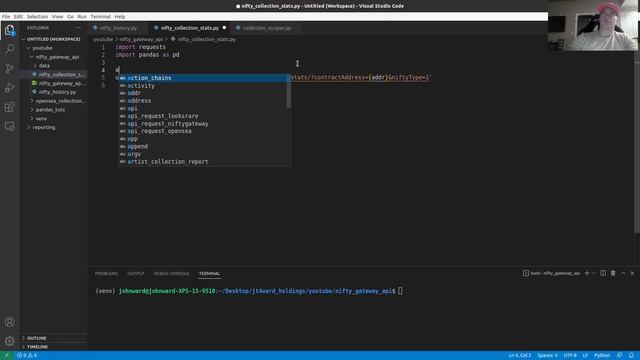
Task: Open the Go menu
Action: click(70, 17)
